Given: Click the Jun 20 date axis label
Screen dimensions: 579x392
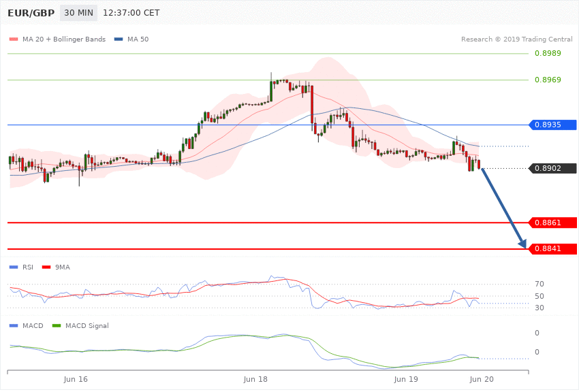Looking at the screenshot, I should (x=481, y=379).
